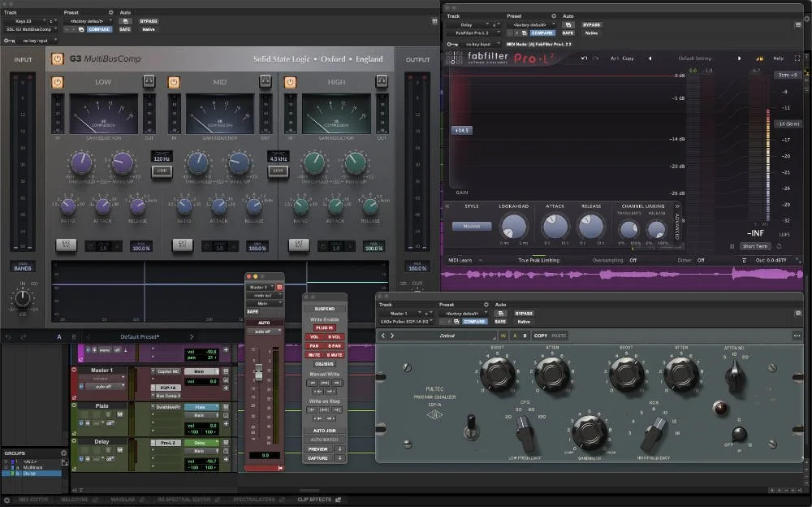Click SUSPEND in the automation window

coord(325,309)
